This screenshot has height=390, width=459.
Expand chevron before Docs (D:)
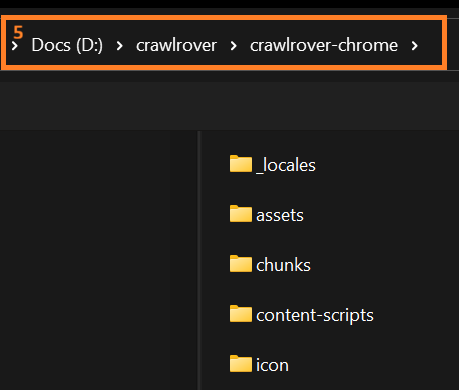pos(14,46)
